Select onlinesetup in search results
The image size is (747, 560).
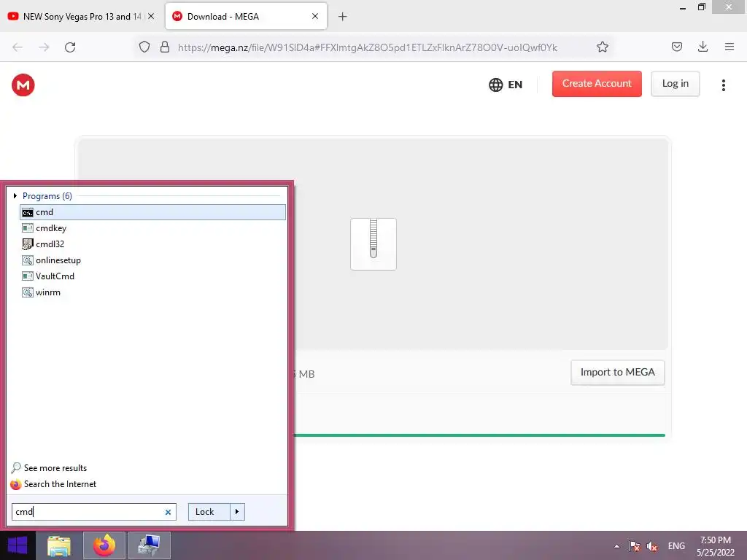point(152,260)
